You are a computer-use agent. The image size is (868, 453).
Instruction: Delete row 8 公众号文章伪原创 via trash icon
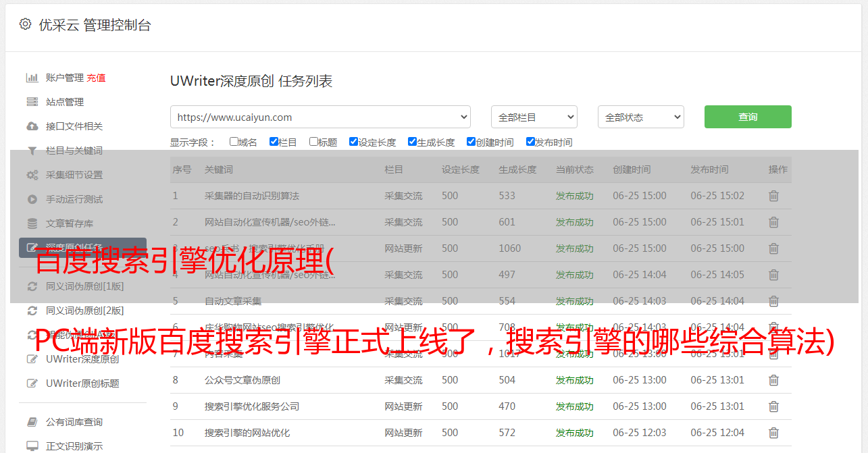tap(773, 380)
